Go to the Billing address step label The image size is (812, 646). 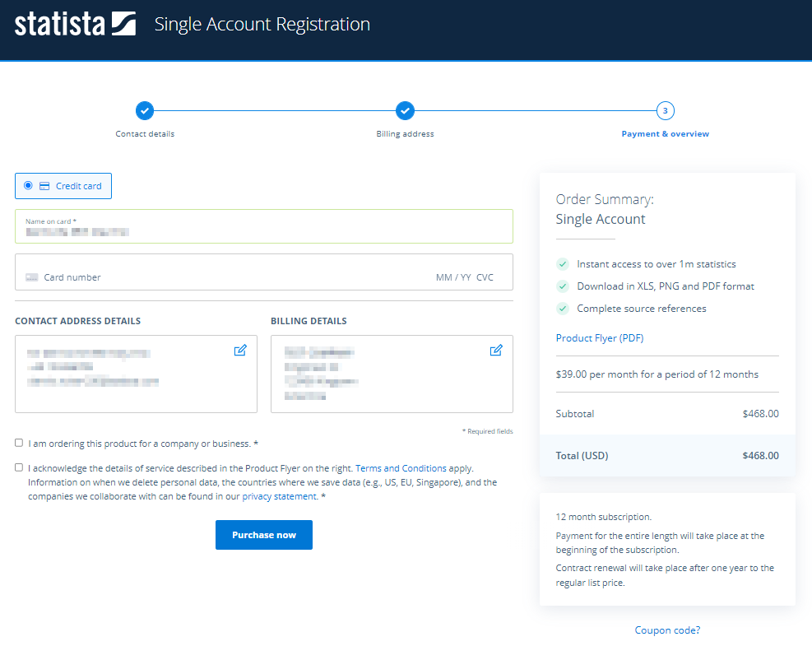click(405, 133)
